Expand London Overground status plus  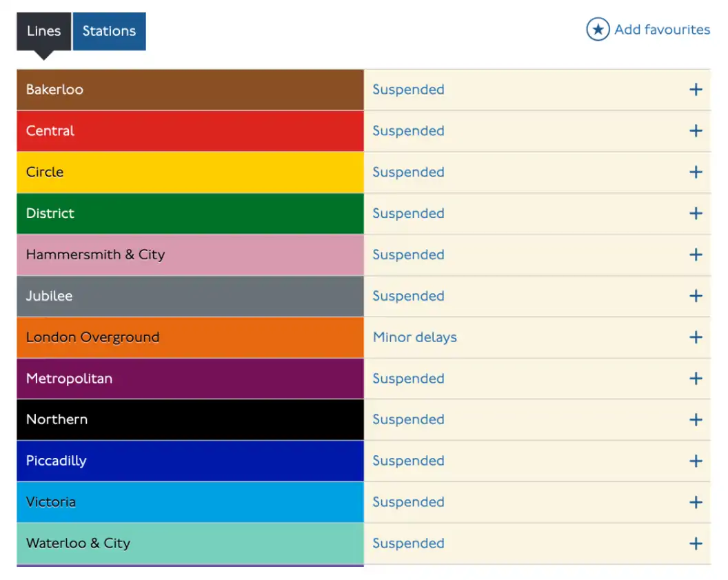coord(696,337)
